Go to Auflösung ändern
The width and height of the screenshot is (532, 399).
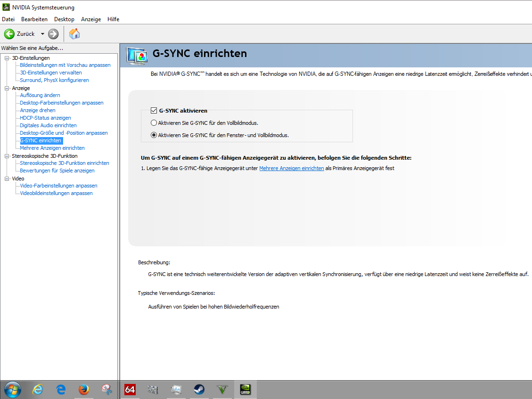pos(40,95)
